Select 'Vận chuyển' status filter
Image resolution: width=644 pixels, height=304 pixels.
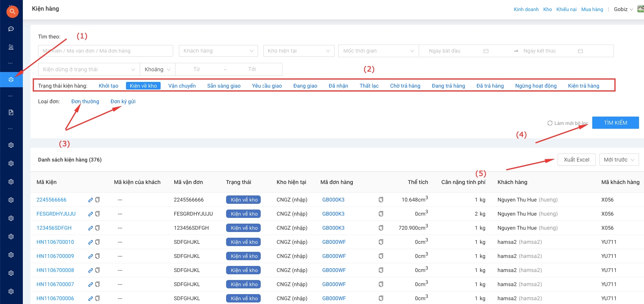pos(182,86)
